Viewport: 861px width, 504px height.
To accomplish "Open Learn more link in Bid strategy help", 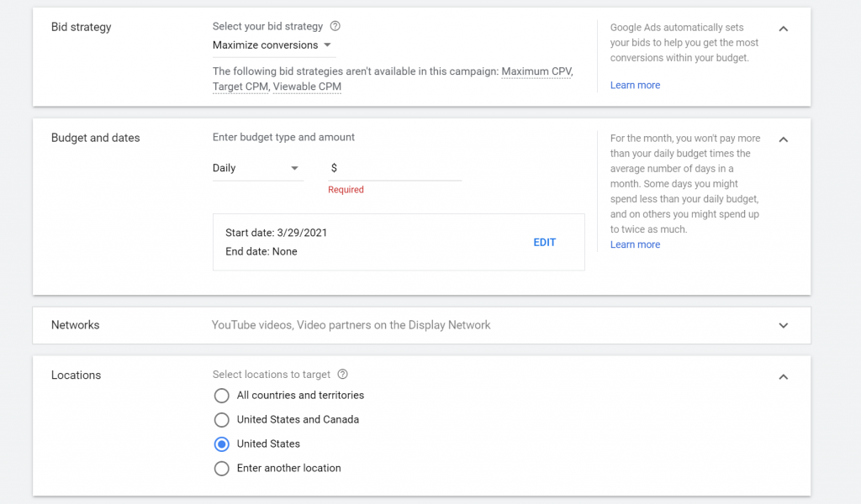I will point(635,85).
